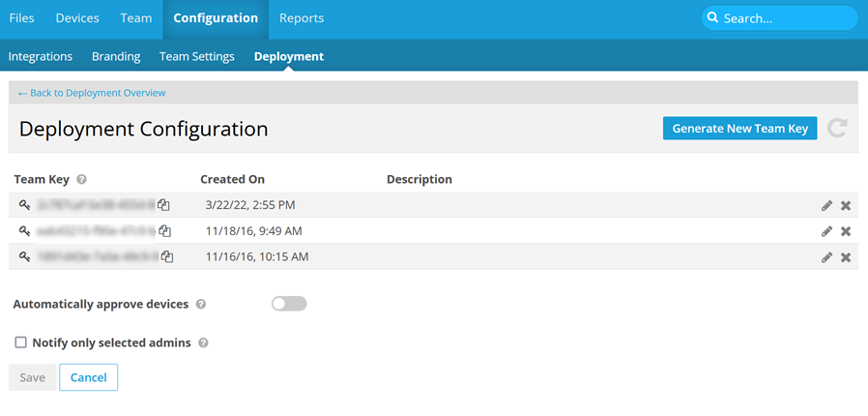Viewport: 868px width, 416px height.
Task: Click inside the Search field
Action: pyautogui.click(x=783, y=18)
